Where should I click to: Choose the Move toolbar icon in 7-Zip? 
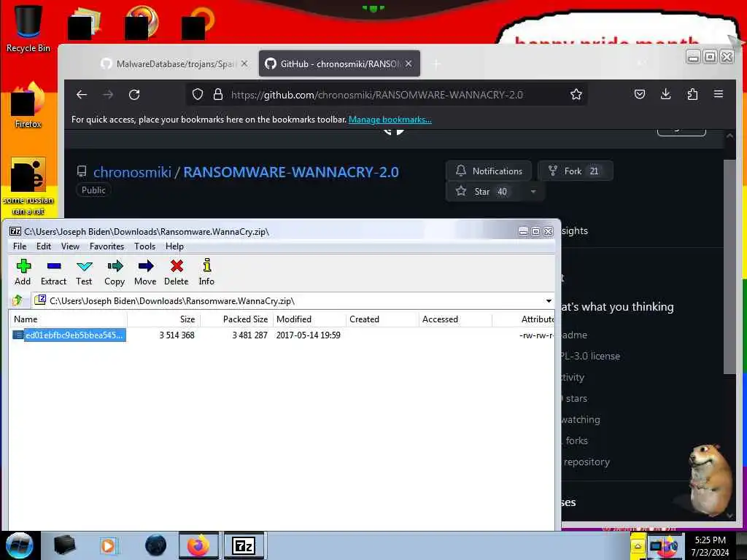pyautogui.click(x=145, y=273)
